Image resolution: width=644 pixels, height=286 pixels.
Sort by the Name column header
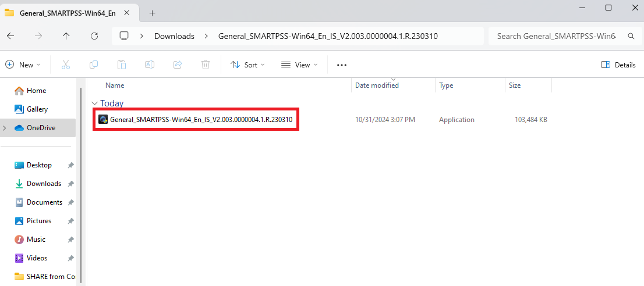[x=115, y=85]
